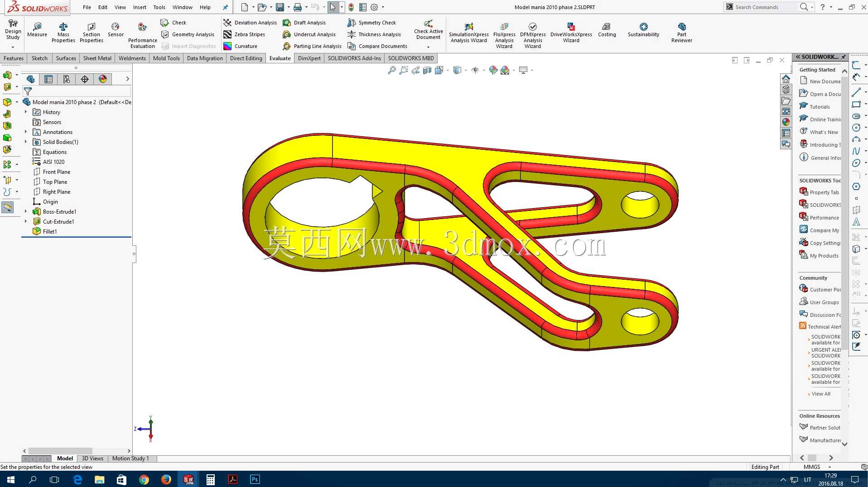
Task: Open What's New link
Action: tap(824, 132)
